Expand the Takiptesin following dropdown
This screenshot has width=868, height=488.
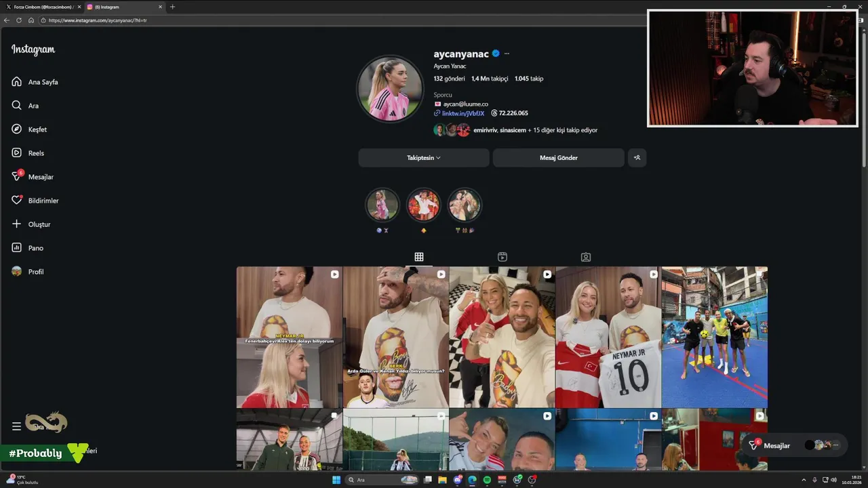click(x=424, y=158)
